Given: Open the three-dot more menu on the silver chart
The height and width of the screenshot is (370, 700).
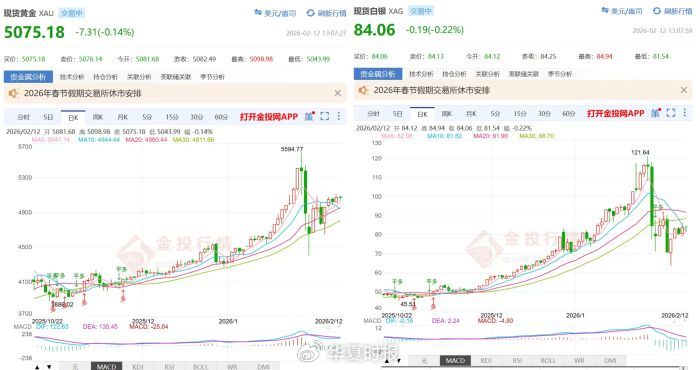Looking at the screenshot, I should click(x=685, y=113).
